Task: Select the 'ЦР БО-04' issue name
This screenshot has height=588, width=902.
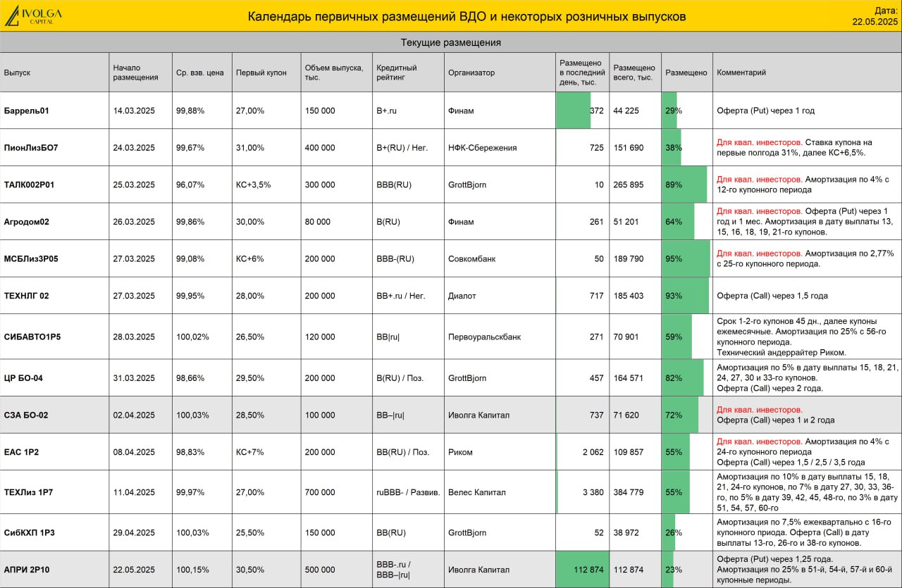Action: pyautogui.click(x=23, y=378)
